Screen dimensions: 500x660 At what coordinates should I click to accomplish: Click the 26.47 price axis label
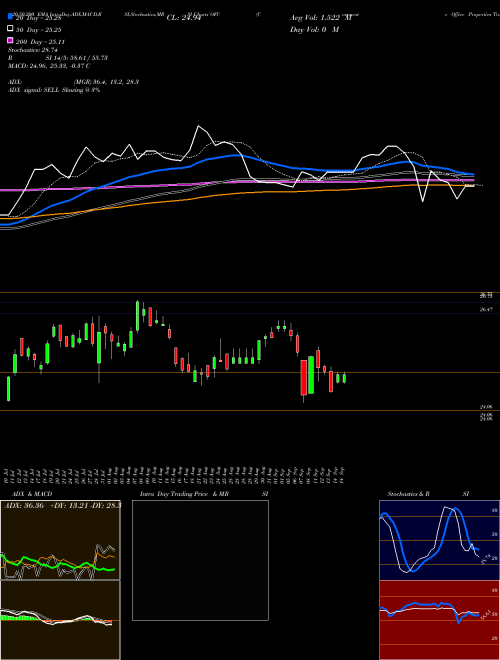[x=486, y=309]
